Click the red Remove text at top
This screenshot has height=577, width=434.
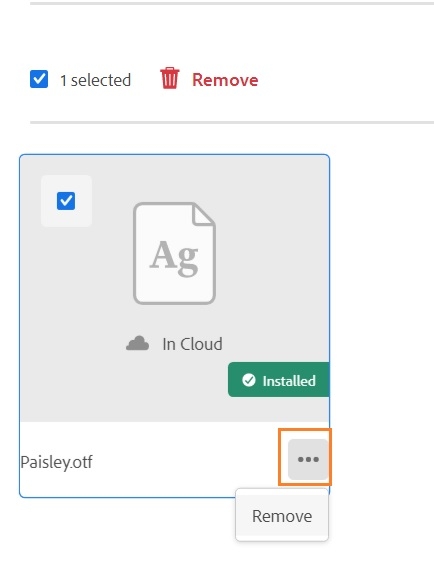(225, 79)
